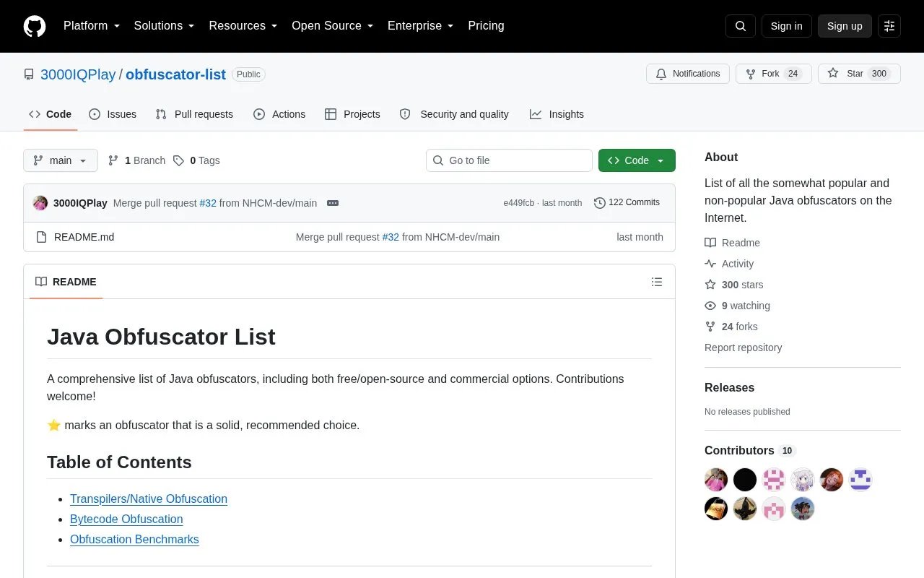Expand the Enterprise menu

(x=421, y=26)
